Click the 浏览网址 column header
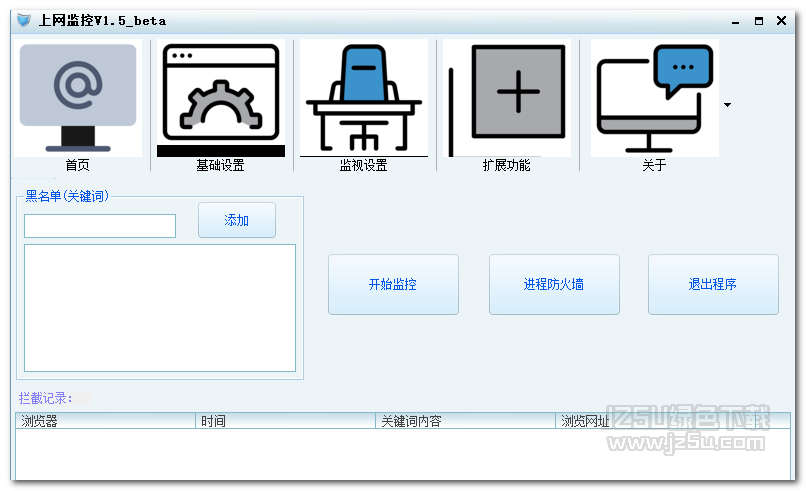The image size is (806, 491). coord(645,421)
